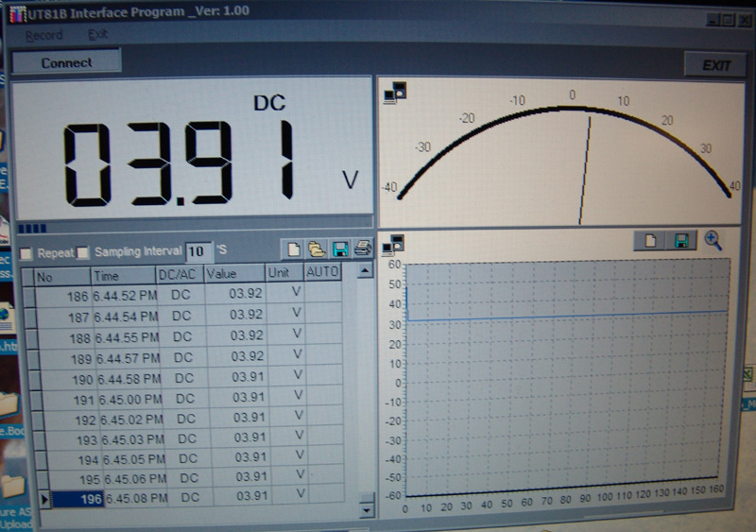Create a new record list icon
The image size is (756, 532).
[293, 249]
